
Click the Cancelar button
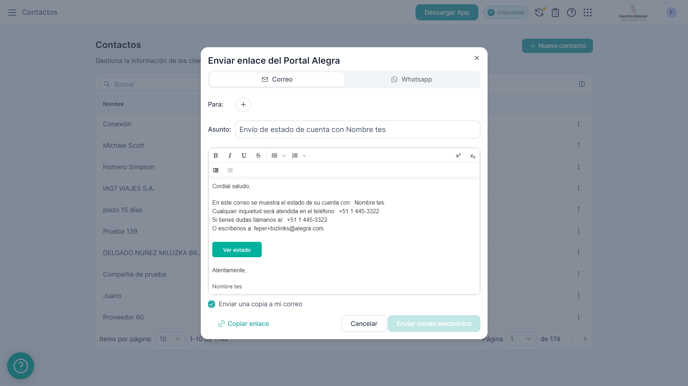tap(364, 324)
